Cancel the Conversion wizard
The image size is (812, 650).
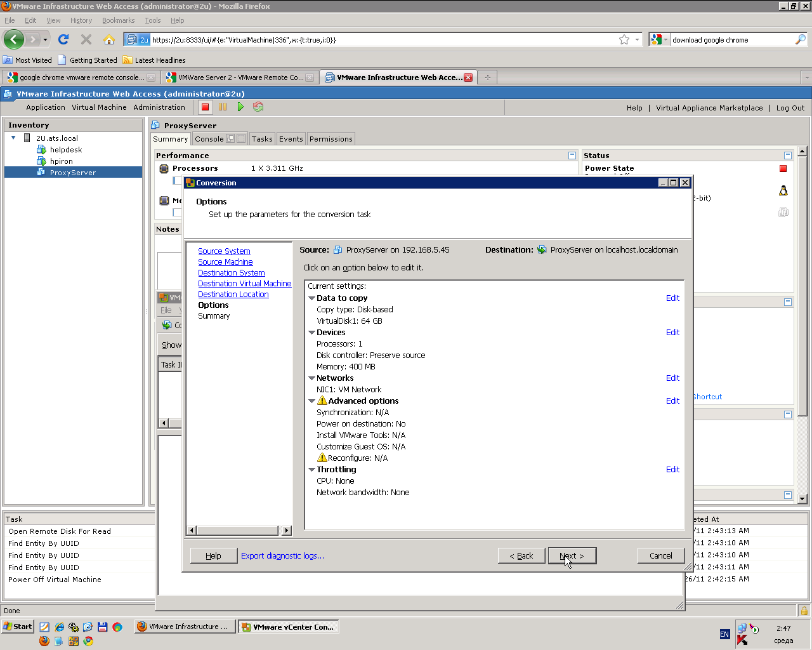click(661, 556)
